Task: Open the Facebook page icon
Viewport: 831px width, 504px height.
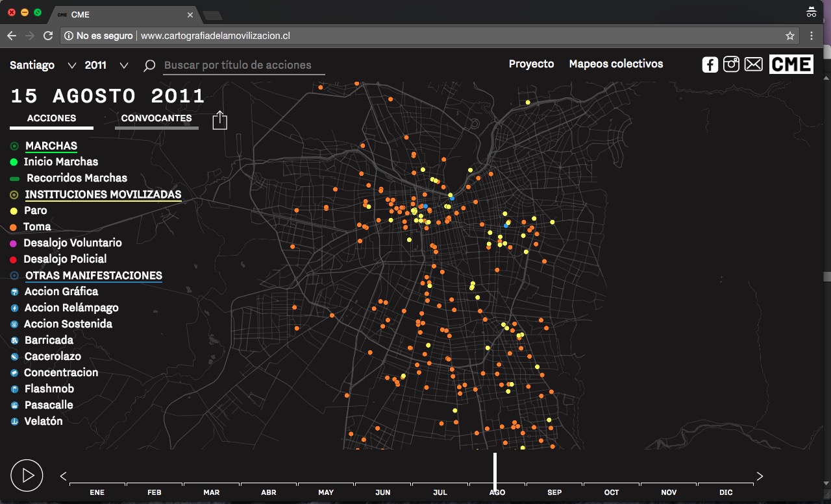Action: click(x=710, y=64)
